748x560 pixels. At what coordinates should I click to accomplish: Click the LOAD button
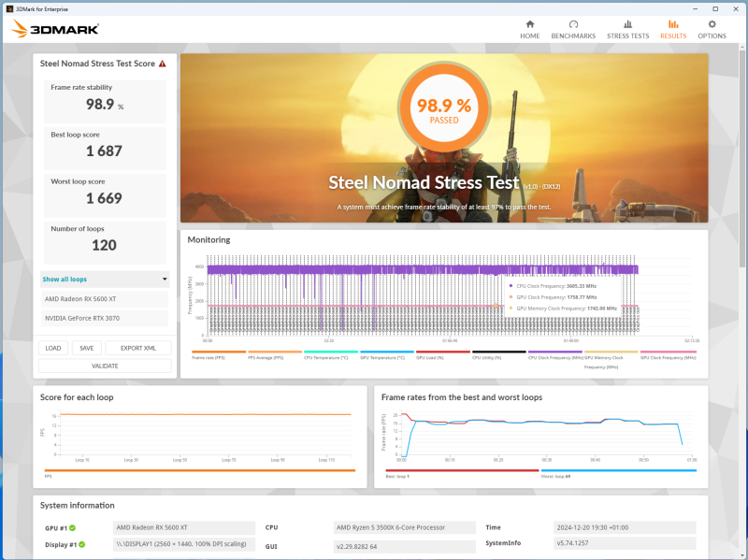53,348
